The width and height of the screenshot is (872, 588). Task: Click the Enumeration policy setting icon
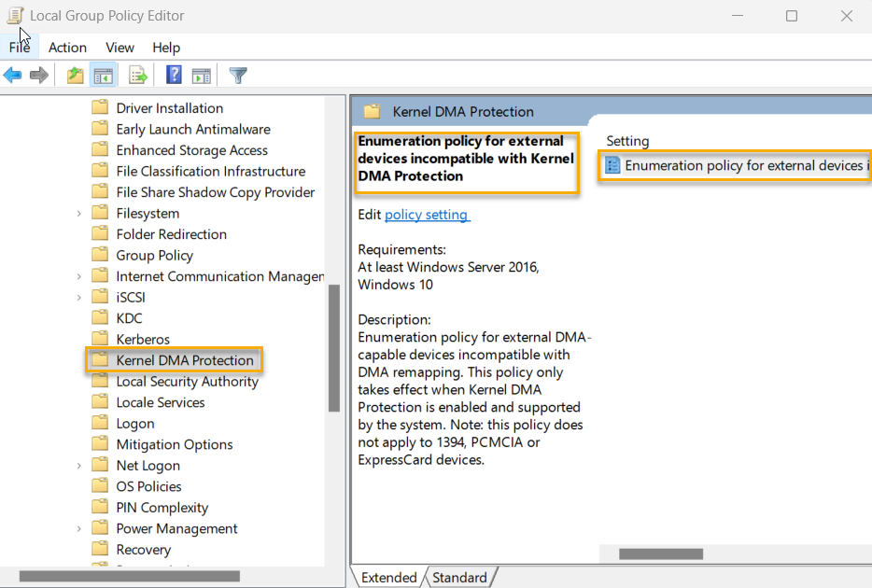point(612,165)
